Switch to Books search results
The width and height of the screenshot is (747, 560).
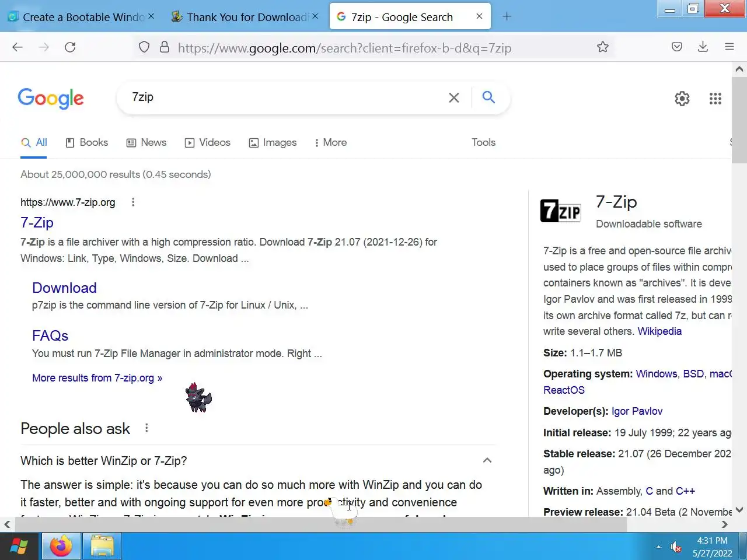tap(87, 142)
